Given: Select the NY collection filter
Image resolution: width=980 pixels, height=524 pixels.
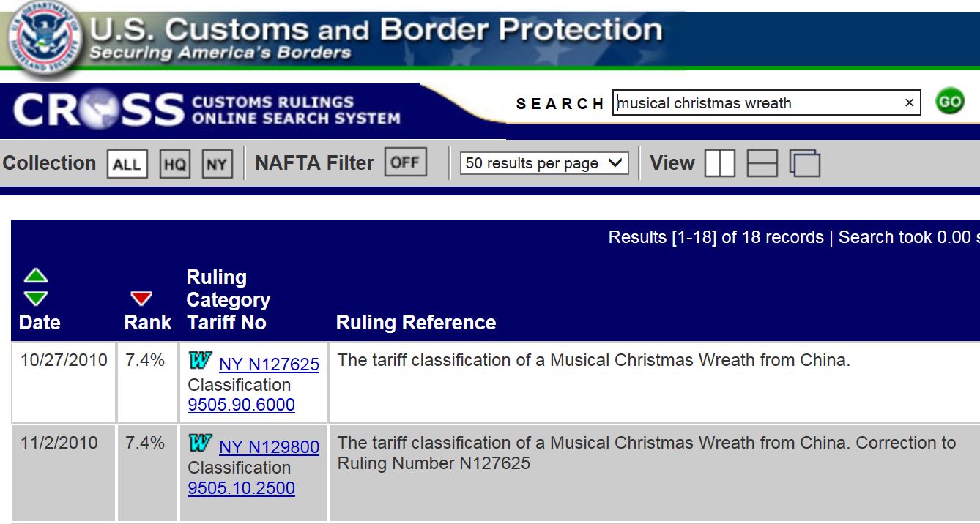Looking at the screenshot, I should point(216,164).
